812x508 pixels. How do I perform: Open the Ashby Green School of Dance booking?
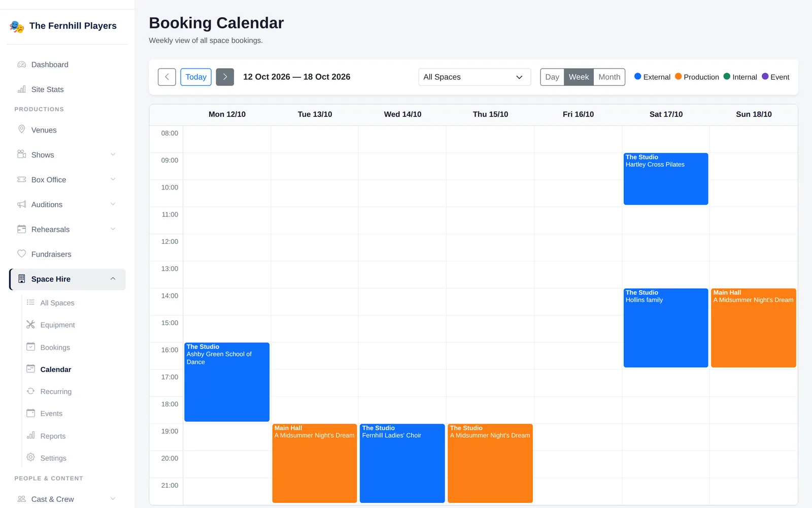pos(227,382)
